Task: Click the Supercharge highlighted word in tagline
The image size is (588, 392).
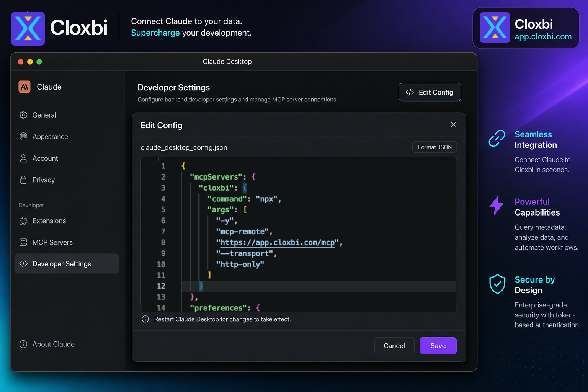Action: coord(155,33)
